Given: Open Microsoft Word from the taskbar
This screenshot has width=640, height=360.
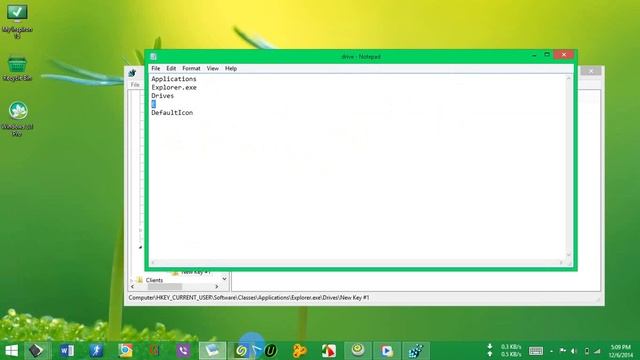Looking at the screenshot, I should [x=67, y=351].
